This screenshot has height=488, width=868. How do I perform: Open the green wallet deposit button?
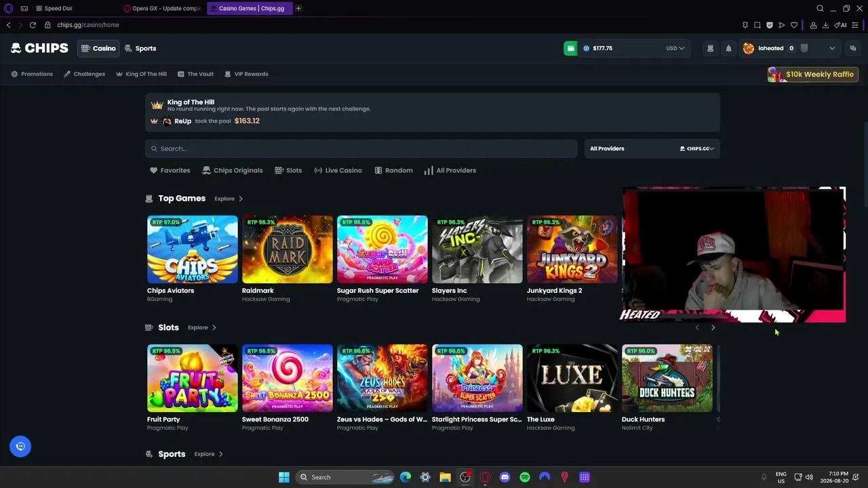pos(570,48)
